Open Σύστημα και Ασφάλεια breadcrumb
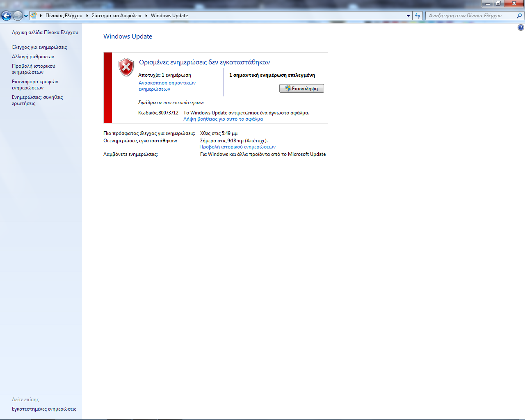The width and height of the screenshot is (525, 420). (x=116, y=16)
